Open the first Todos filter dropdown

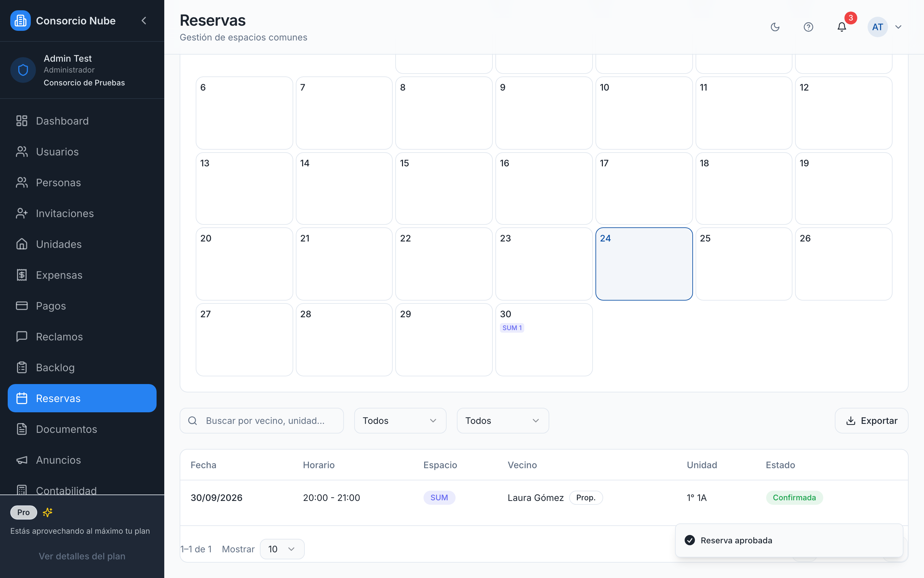pyautogui.click(x=400, y=421)
